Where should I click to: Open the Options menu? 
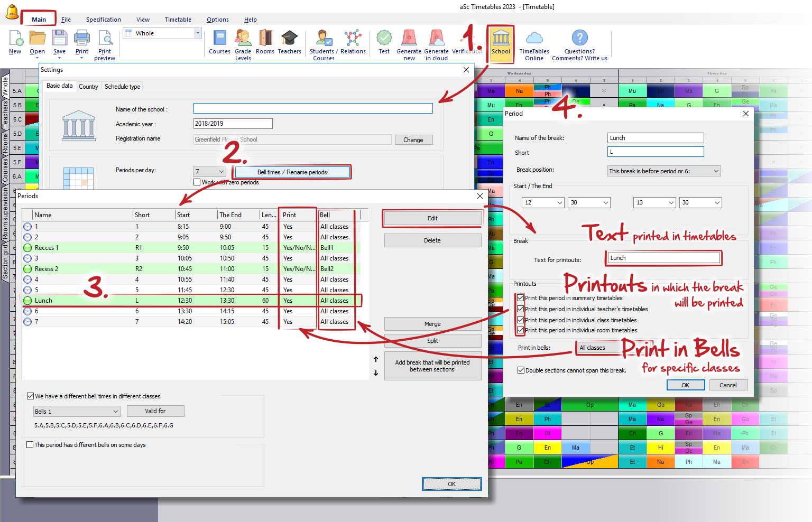click(x=218, y=20)
